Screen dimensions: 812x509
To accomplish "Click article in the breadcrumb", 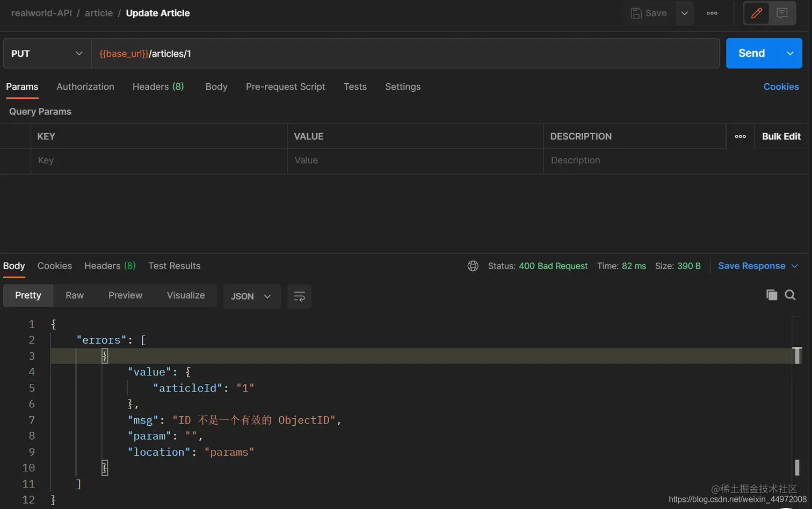I will [x=99, y=13].
